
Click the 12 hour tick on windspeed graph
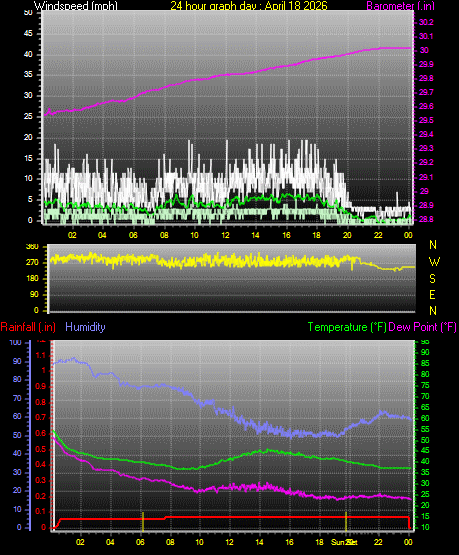tap(225, 235)
